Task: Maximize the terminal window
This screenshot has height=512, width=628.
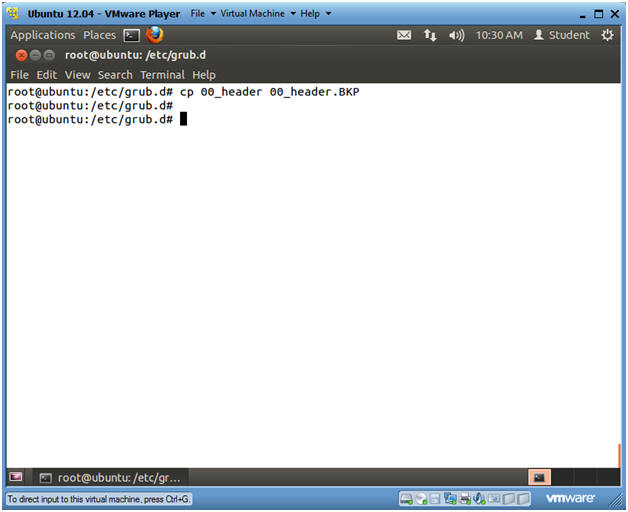Action: (49, 55)
